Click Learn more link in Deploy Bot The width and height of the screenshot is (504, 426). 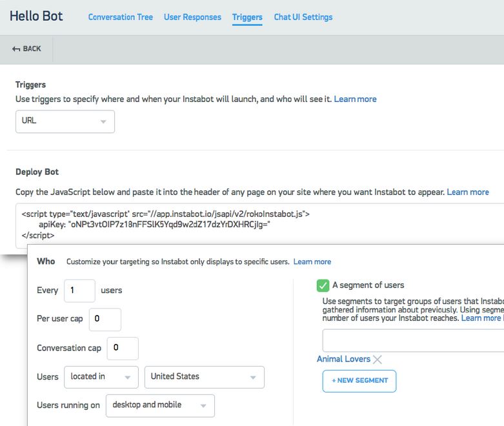pos(468,192)
